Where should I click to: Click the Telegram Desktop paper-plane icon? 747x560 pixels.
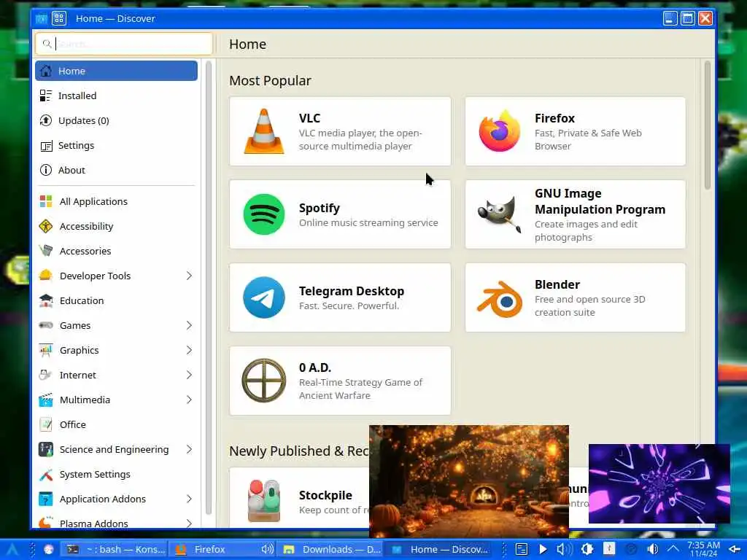click(264, 297)
